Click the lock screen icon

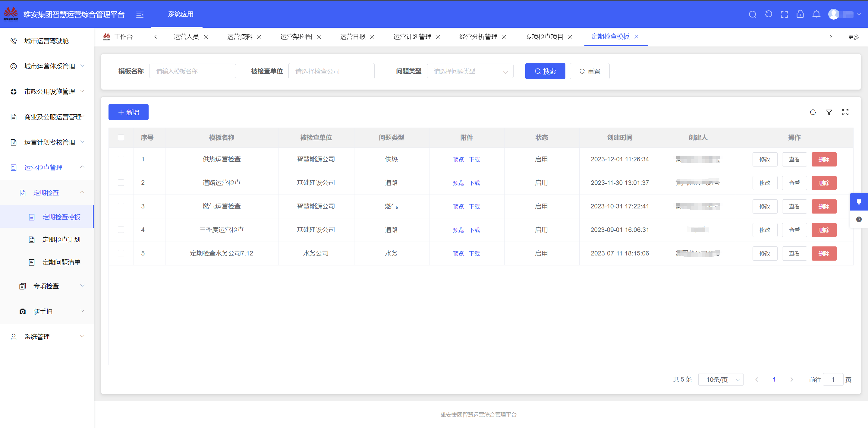point(800,14)
